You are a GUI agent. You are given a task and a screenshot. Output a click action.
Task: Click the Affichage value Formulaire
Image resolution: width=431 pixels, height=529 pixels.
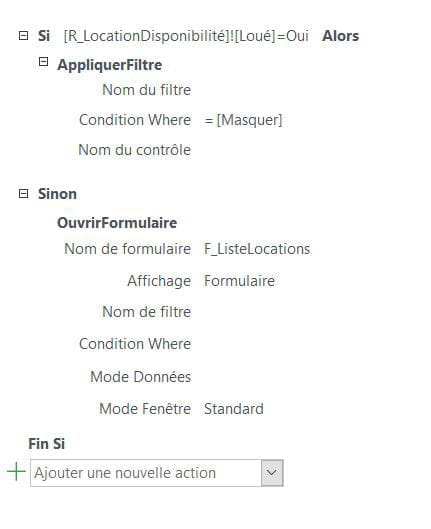coord(239,281)
